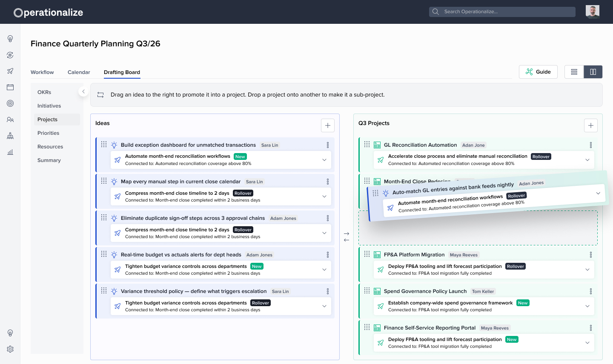Open the org chart icon in left sidebar
The height and width of the screenshot is (364, 613).
10,136
